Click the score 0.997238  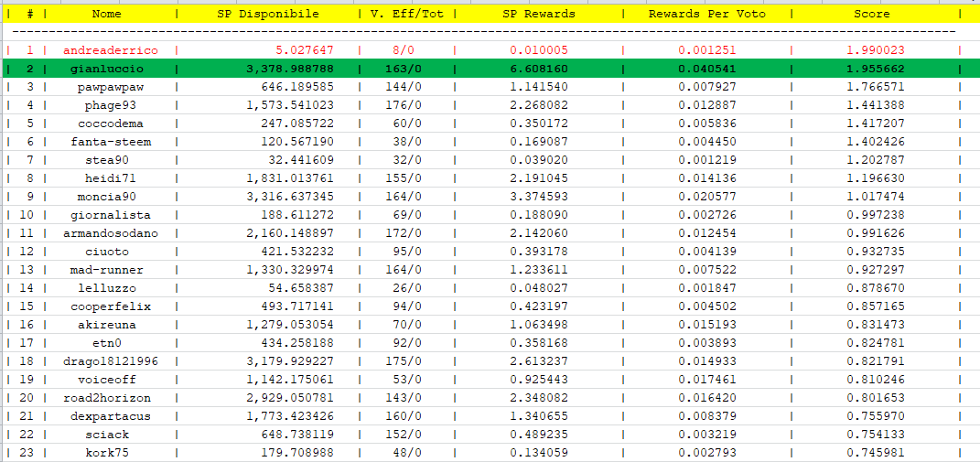(x=875, y=215)
